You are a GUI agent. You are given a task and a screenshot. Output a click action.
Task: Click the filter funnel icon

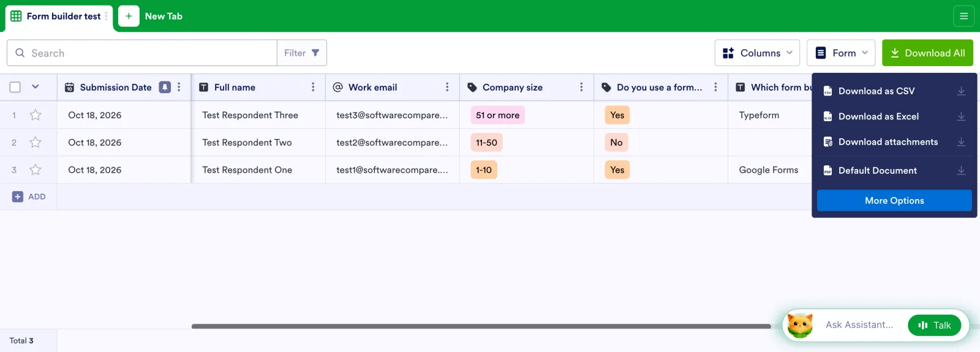pyautogui.click(x=315, y=53)
